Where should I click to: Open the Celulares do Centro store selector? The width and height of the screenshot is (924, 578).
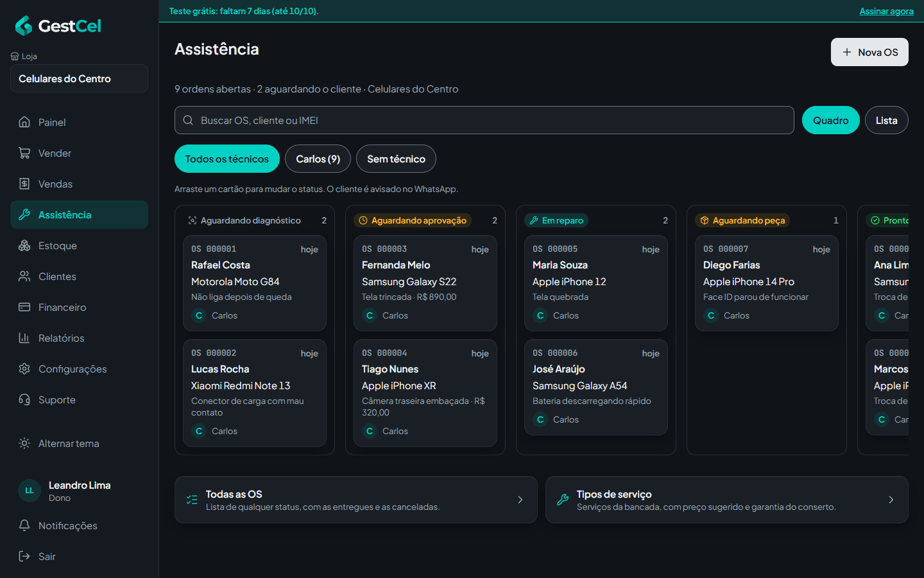[x=79, y=78]
